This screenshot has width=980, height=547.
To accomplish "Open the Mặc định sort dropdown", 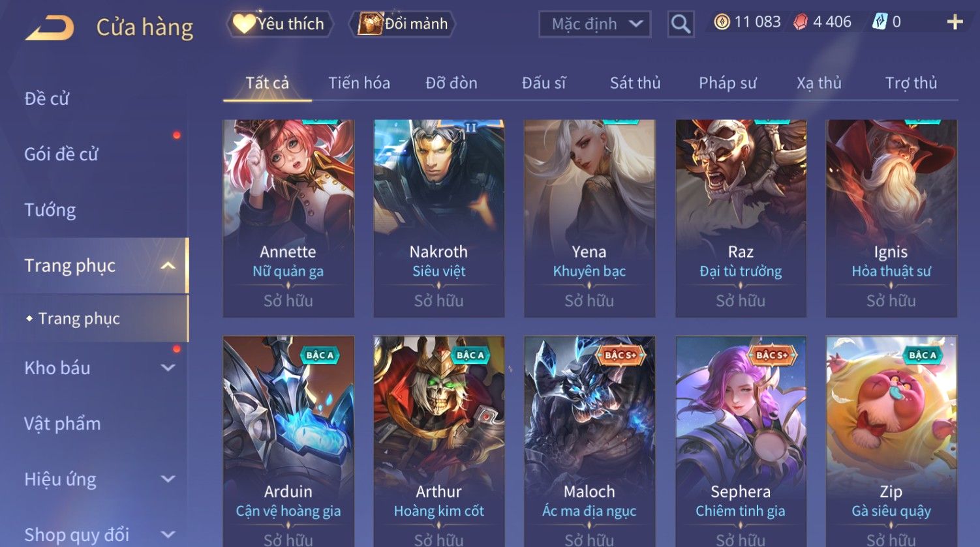I will click(x=595, y=24).
